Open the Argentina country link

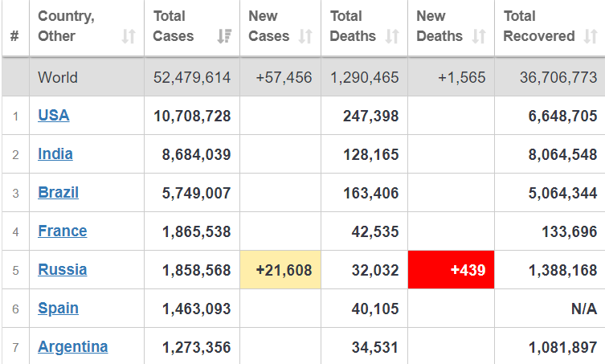tap(73, 347)
